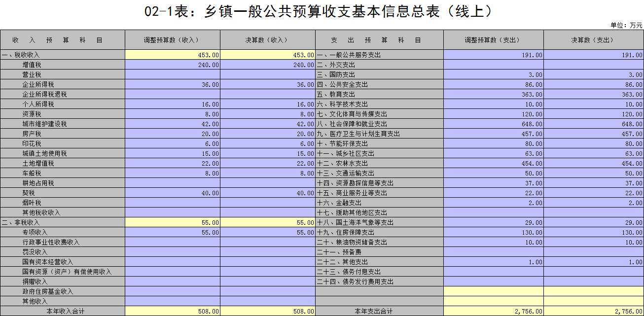
Task: Select the 其他支出 final accounts expenditure cell
Action: [593, 262]
